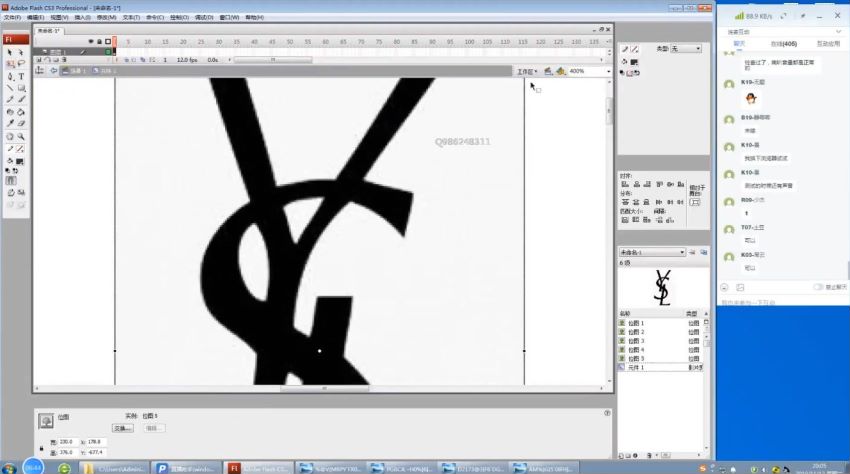Click the Swap Colors icon in tools
This screenshot has height=474, width=850.
coord(16,171)
